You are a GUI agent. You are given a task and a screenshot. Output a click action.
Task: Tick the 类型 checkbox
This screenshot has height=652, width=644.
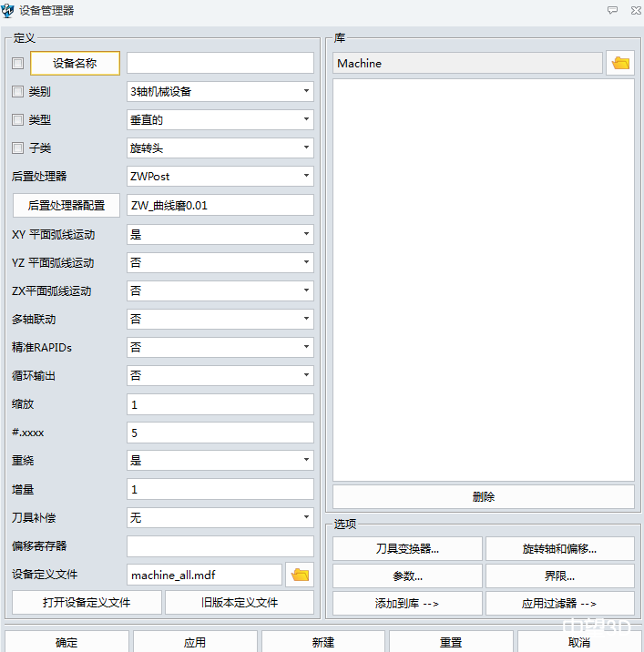[x=18, y=120]
